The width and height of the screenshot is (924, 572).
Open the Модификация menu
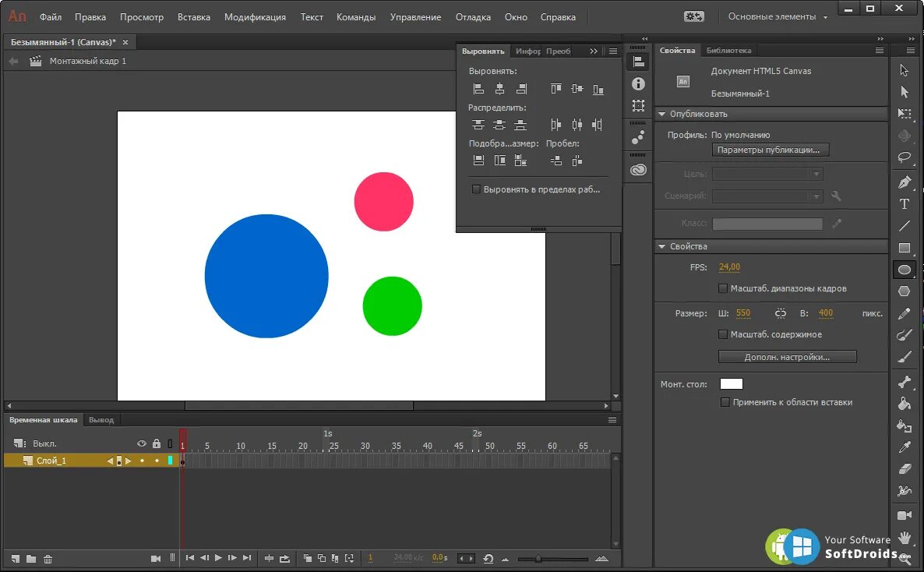pos(255,16)
